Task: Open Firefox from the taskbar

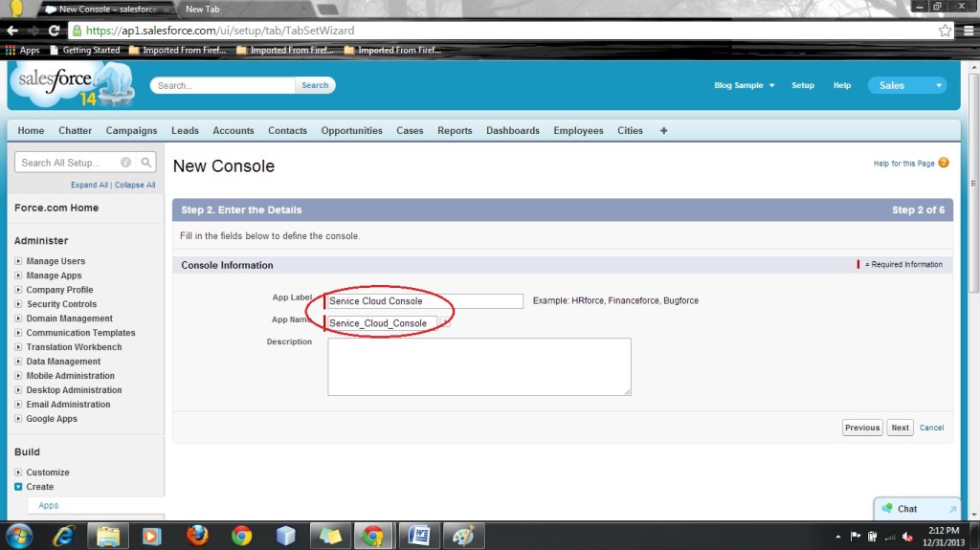Action: (197, 537)
